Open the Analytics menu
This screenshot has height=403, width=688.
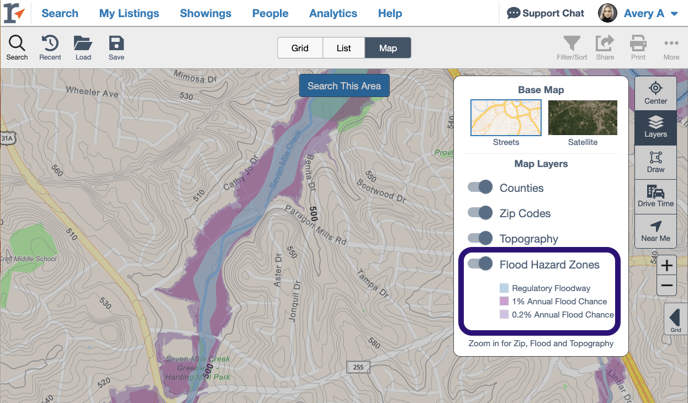point(333,14)
